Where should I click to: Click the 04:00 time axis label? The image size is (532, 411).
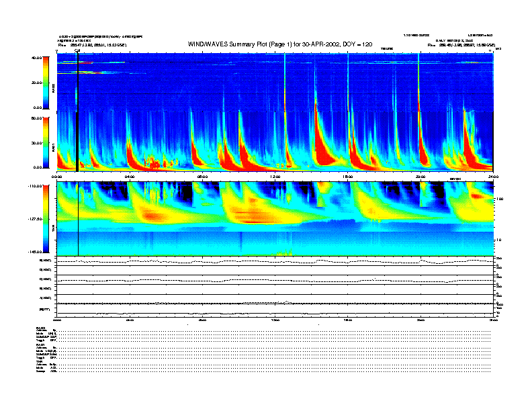(x=130, y=176)
